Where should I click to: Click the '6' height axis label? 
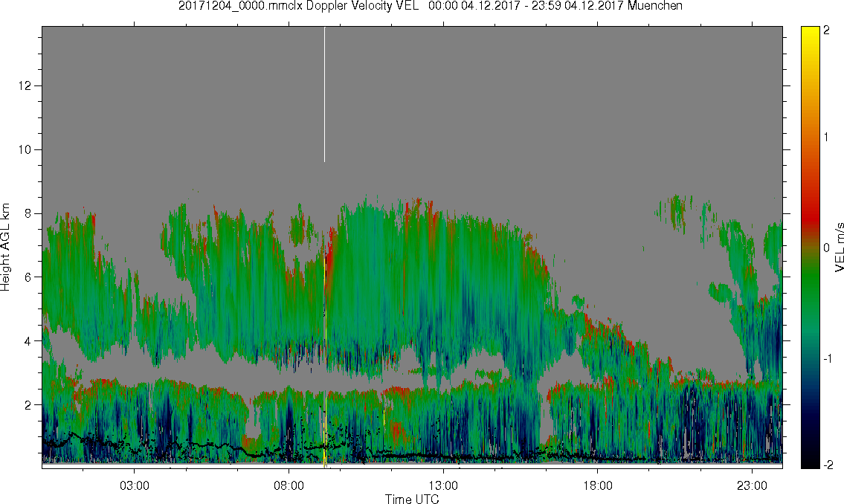(x=28, y=277)
